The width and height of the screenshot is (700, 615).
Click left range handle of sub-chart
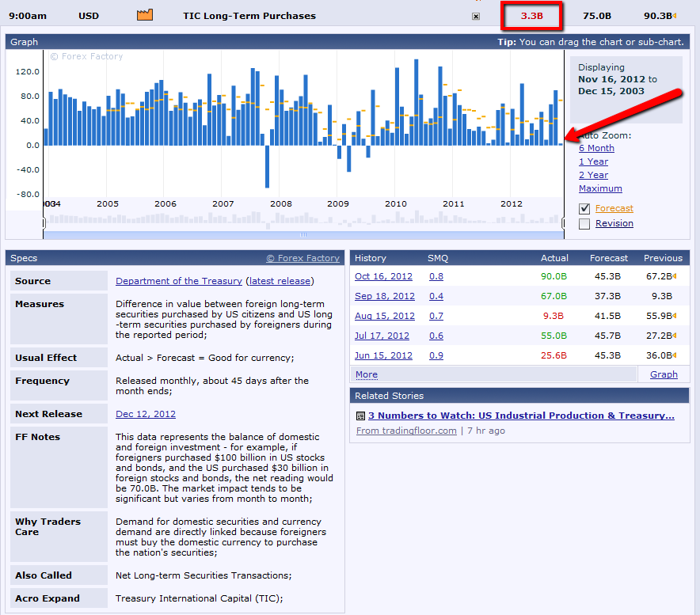(44, 222)
